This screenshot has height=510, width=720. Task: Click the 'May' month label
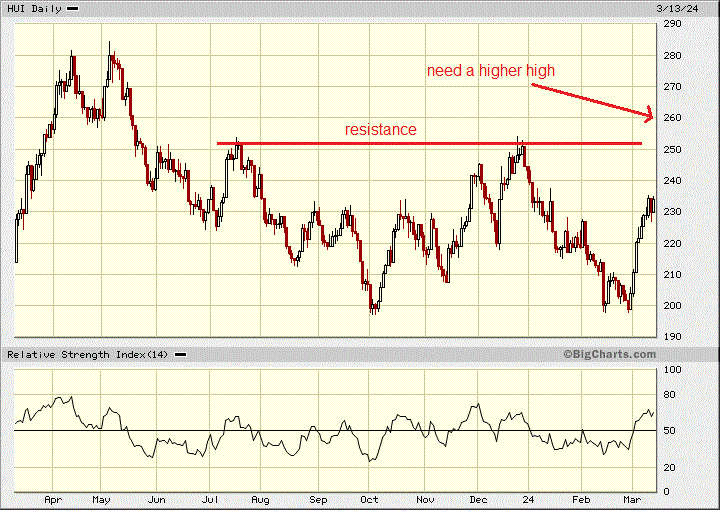click(101, 500)
